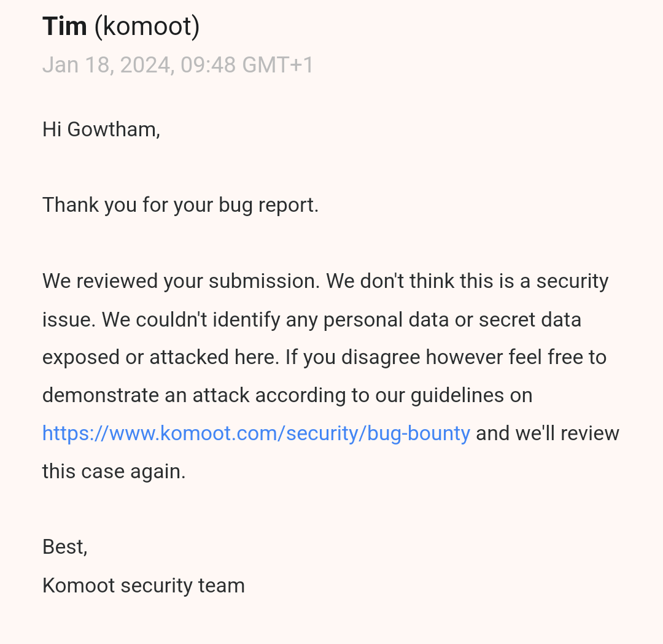Click the word security ending the first paragraph line
Viewport: 663px width, 644px height.
click(573, 282)
